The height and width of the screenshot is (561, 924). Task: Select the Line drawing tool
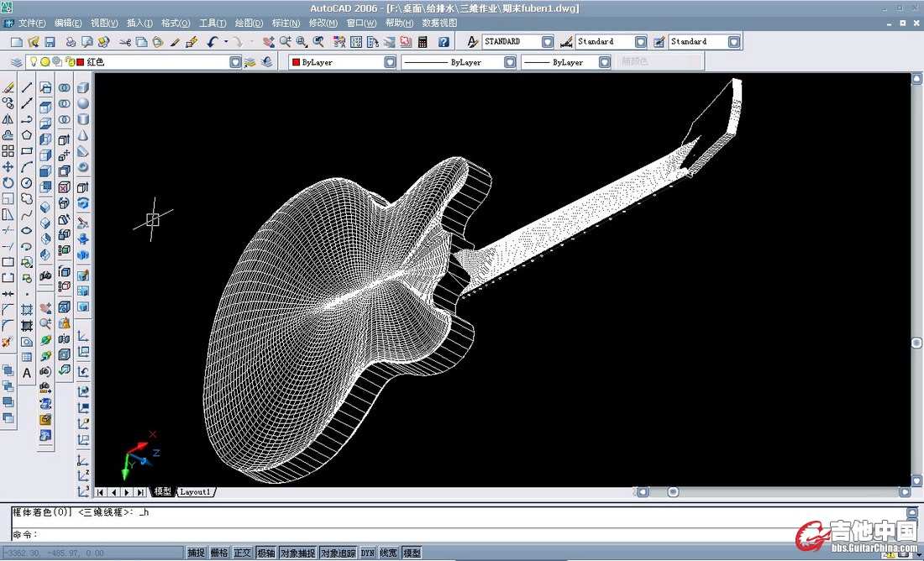point(27,87)
